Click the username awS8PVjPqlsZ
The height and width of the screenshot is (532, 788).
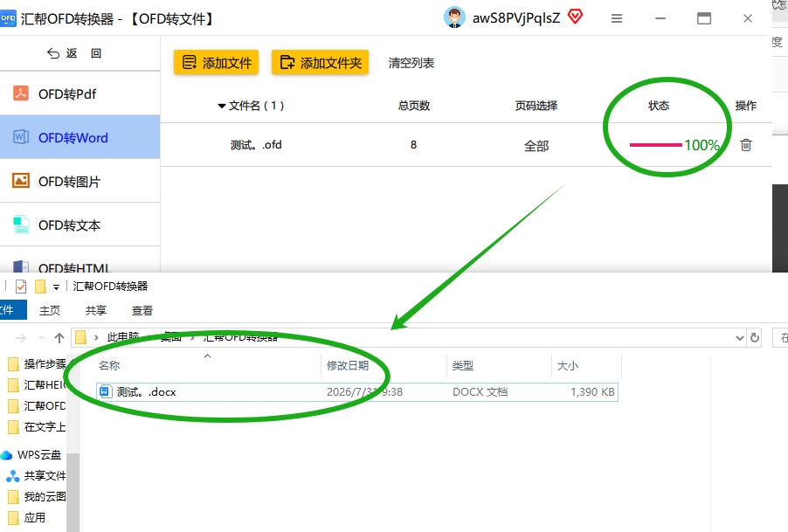click(x=515, y=18)
